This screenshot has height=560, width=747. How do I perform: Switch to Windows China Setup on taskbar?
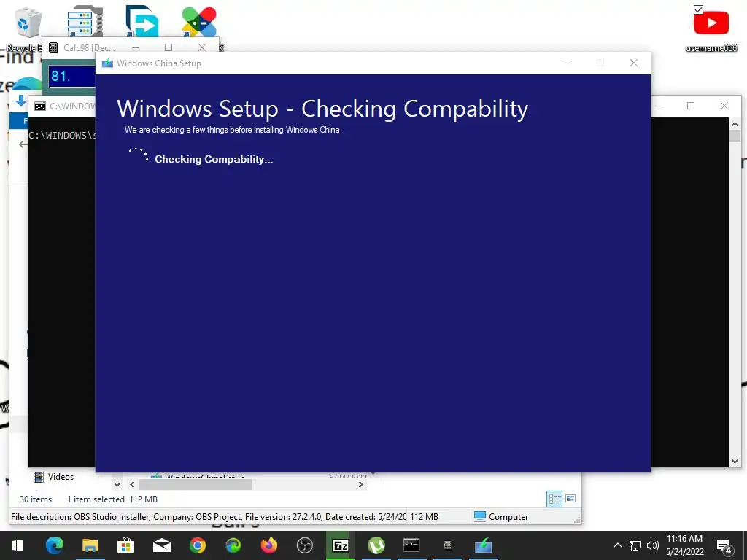tap(483, 545)
